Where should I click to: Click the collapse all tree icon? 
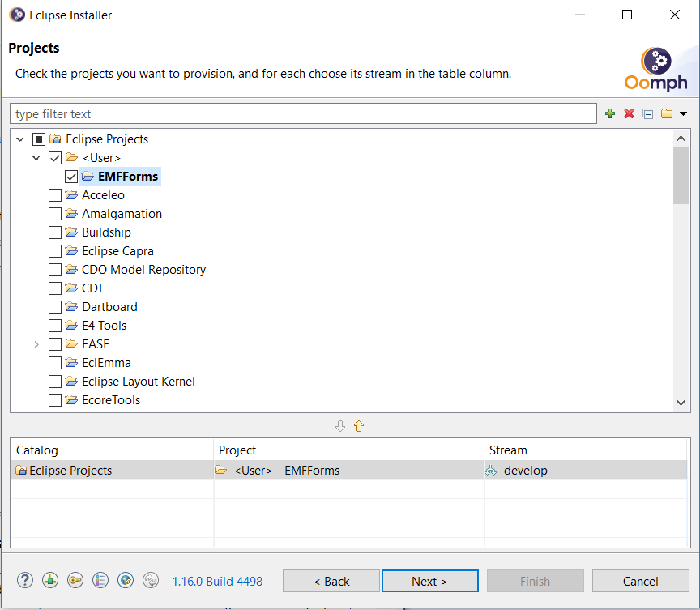tap(648, 114)
